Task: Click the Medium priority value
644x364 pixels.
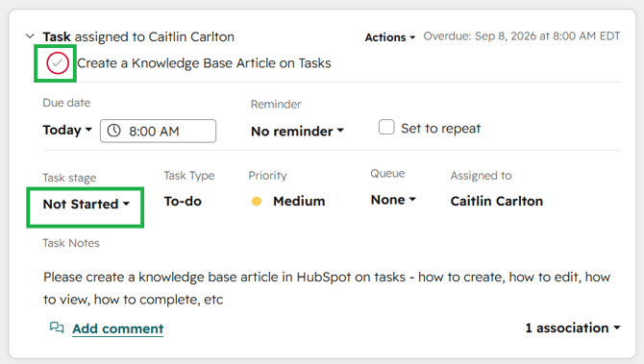Action: (299, 201)
